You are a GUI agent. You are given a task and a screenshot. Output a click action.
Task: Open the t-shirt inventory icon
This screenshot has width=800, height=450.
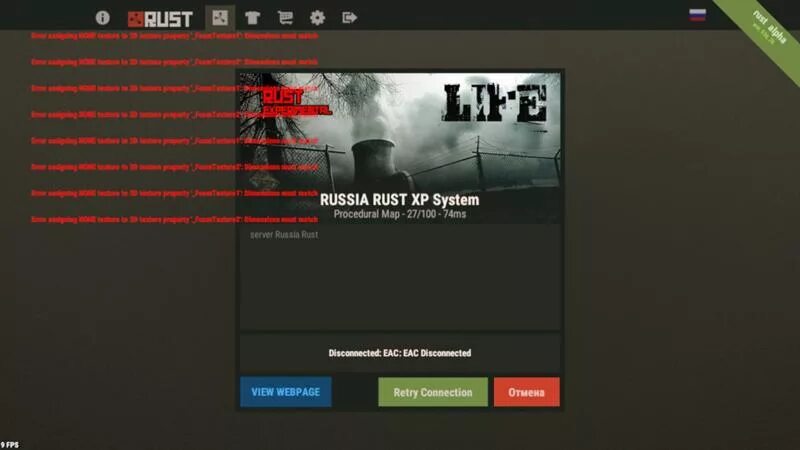253,18
